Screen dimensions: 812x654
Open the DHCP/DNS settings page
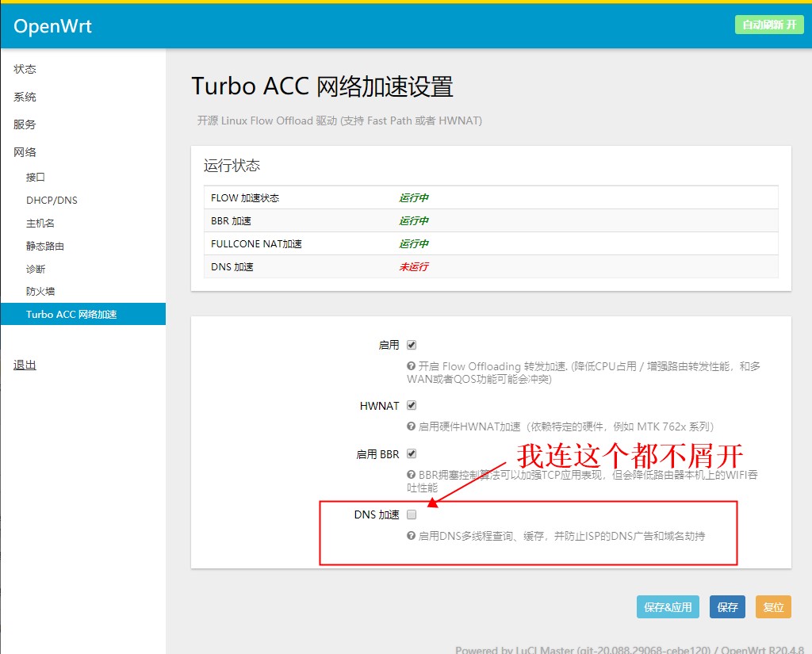point(52,201)
